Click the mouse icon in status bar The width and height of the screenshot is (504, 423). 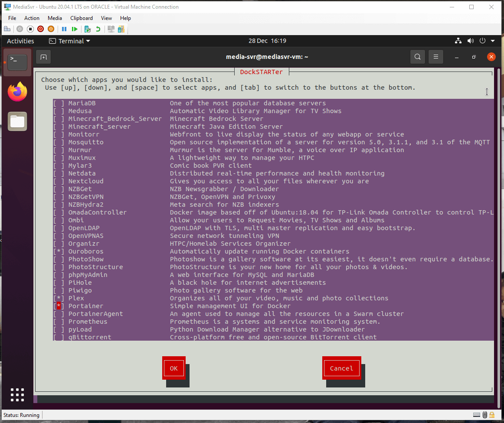click(485, 415)
